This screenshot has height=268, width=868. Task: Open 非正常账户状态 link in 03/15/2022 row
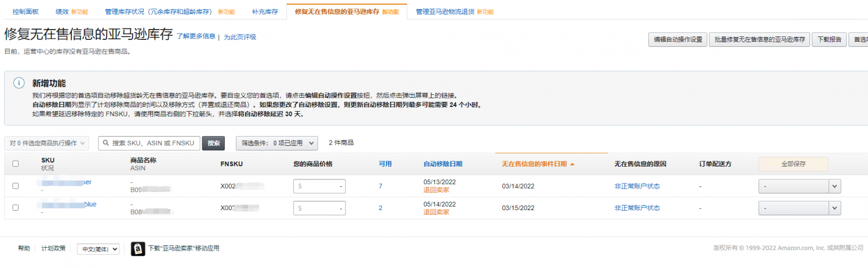(x=637, y=208)
